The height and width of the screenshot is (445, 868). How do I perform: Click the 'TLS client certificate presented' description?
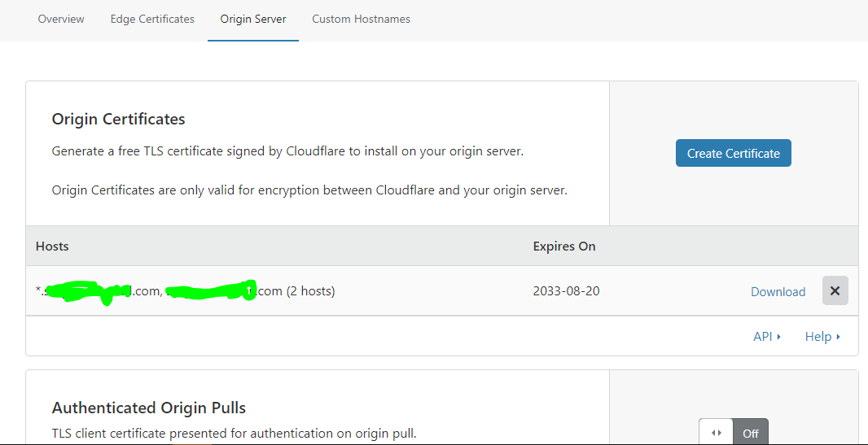(234, 433)
